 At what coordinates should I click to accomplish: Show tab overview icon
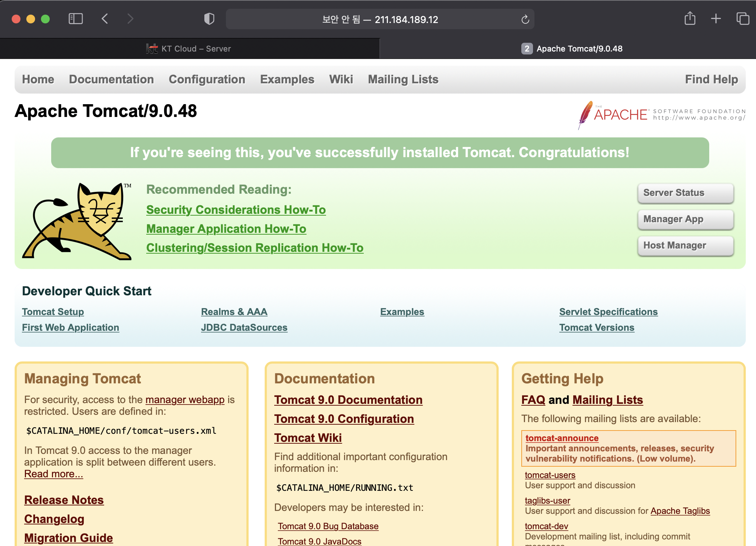(x=742, y=19)
